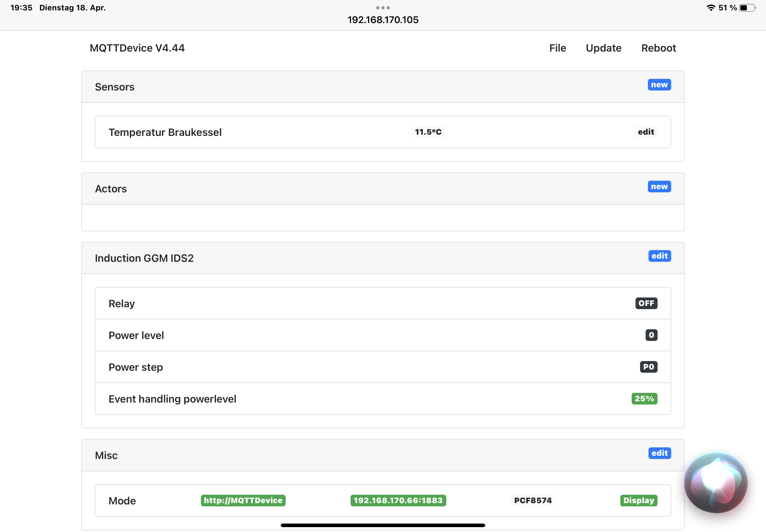Click the Power level 0 badge

click(x=651, y=335)
